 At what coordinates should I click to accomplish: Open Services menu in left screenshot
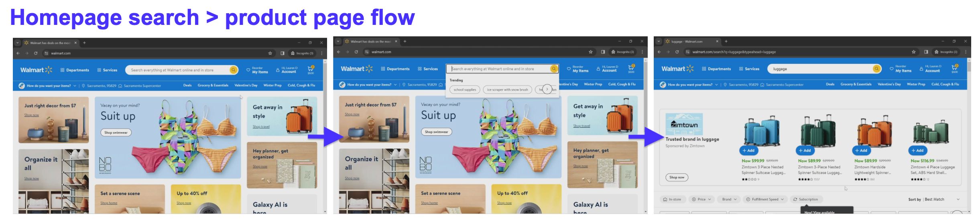coord(107,70)
